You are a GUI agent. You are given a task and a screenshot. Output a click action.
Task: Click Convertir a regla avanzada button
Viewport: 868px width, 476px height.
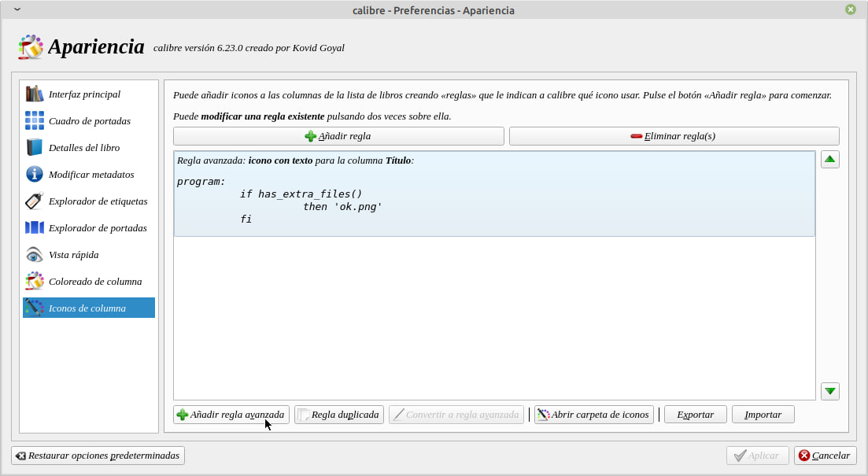point(456,415)
